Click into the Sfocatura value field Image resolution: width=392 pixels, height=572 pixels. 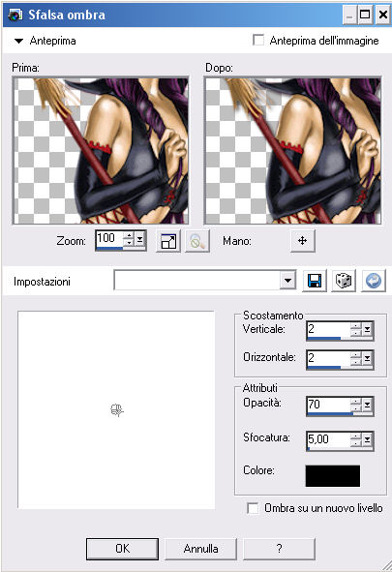click(328, 438)
